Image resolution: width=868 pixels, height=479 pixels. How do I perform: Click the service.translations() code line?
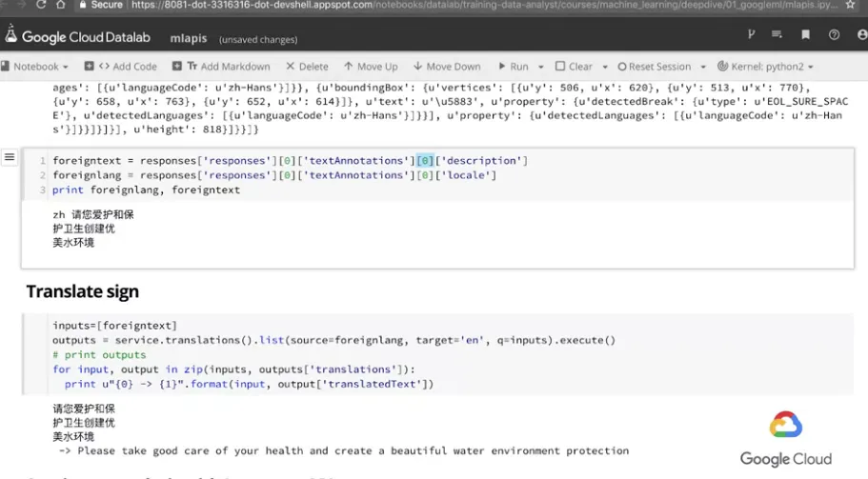(x=333, y=340)
